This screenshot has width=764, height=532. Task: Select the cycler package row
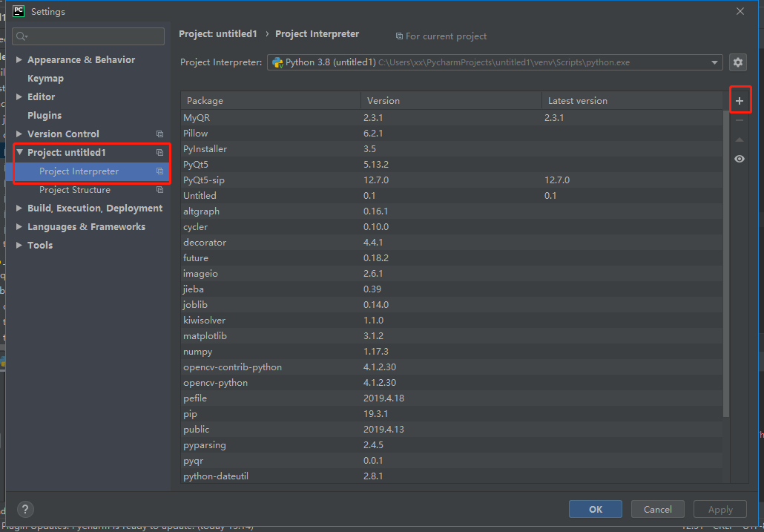(452, 226)
